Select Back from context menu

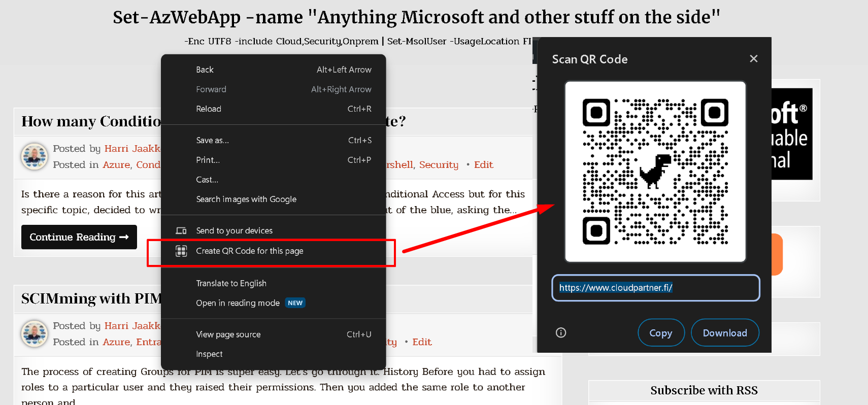[205, 70]
